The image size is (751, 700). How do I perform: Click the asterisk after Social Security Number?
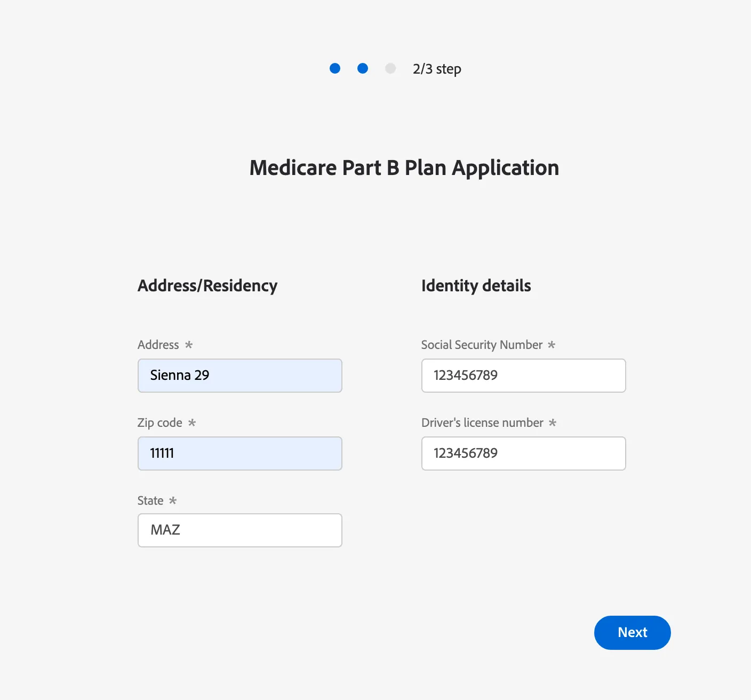point(552,345)
